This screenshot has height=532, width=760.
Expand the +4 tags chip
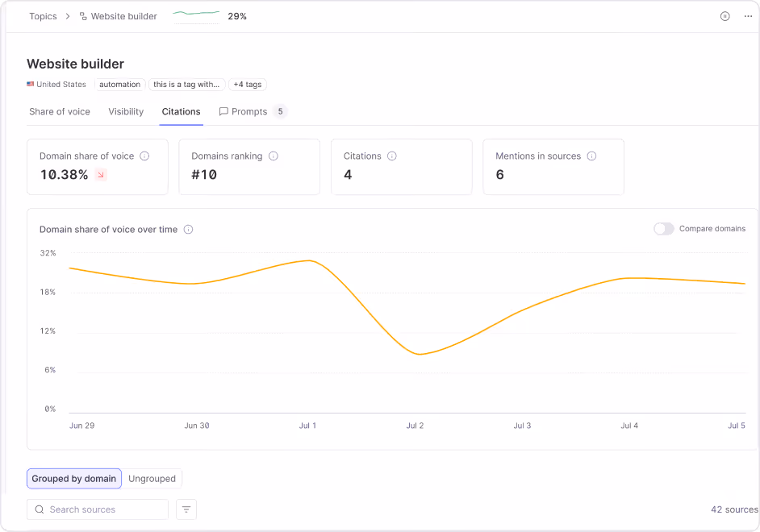coord(247,84)
